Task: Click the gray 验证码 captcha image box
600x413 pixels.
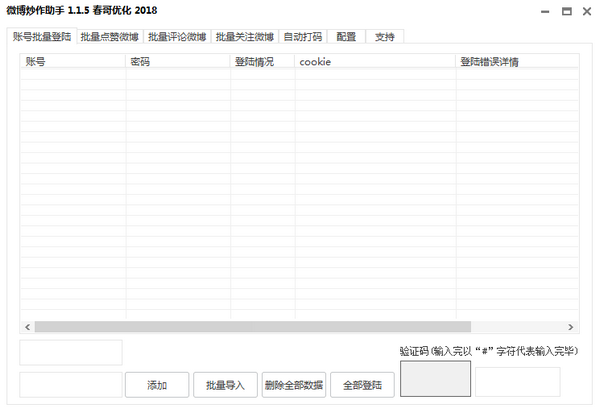Action: coord(435,380)
